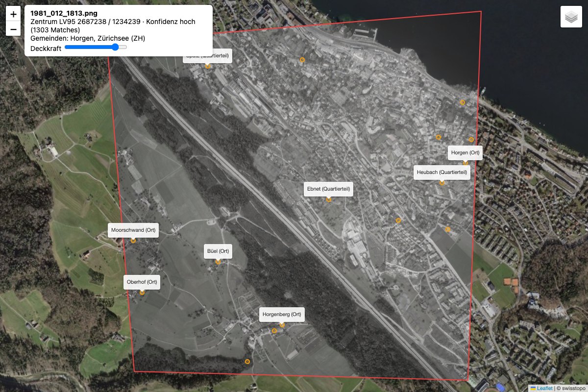Click marker below Moorschwand label
588x392 pixels.
(133, 241)
